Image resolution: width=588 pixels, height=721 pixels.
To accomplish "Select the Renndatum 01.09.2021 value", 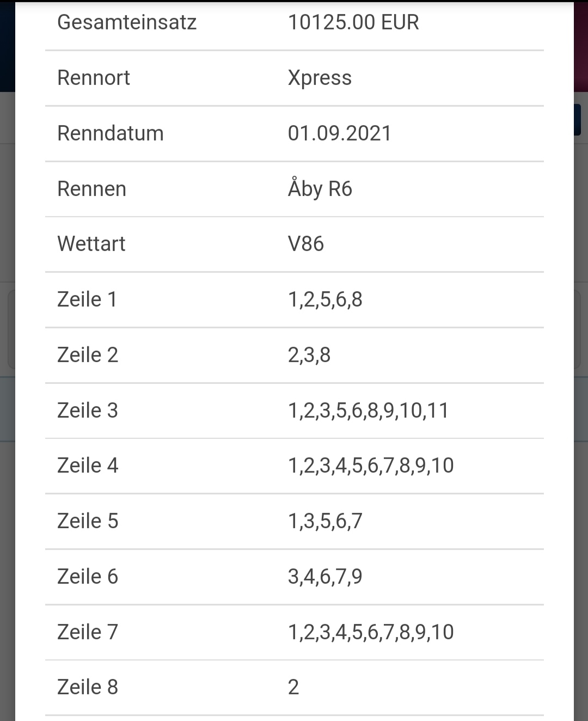I will pos(340,133).
